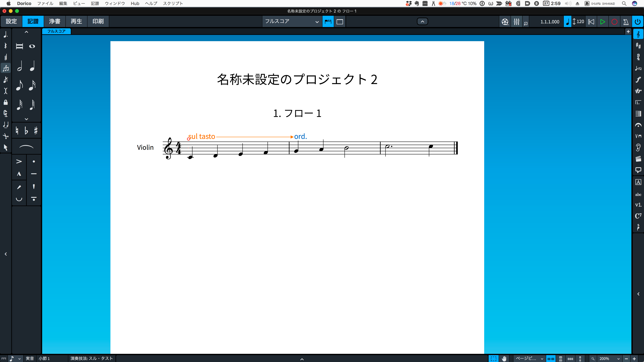Toggle tuplets tool
This screenshot has height=362, width=644.
(6, 68)
